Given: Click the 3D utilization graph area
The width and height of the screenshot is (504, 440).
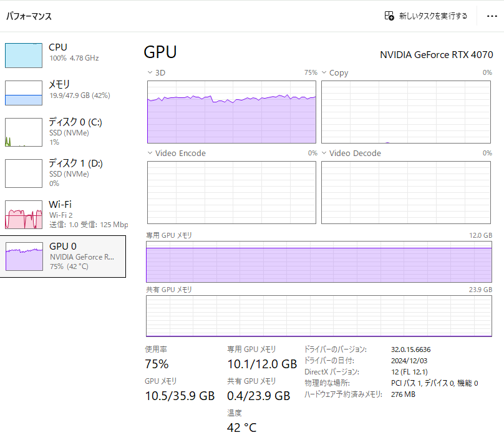Looking at the screenshot, I should [231, 112].
